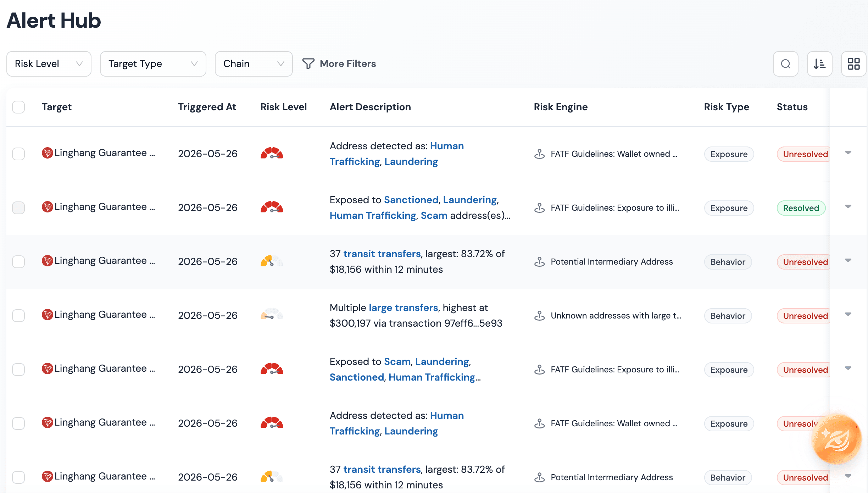Click the Risk Level column header
Screen dimensions: 868x493
pyautogui.click(x=284, y=107)
